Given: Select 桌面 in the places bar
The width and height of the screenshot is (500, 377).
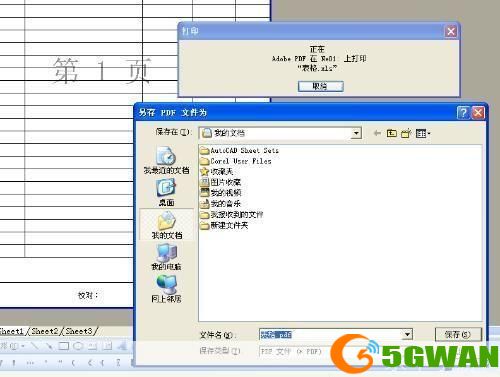Looking at the screenshot, I should coord(166,192).
